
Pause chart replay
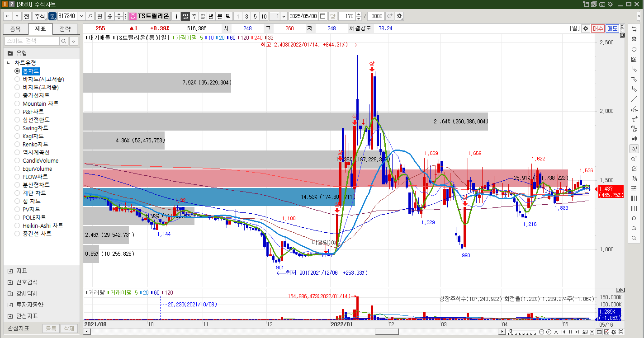pyautogui.click(x=570, y=332)
